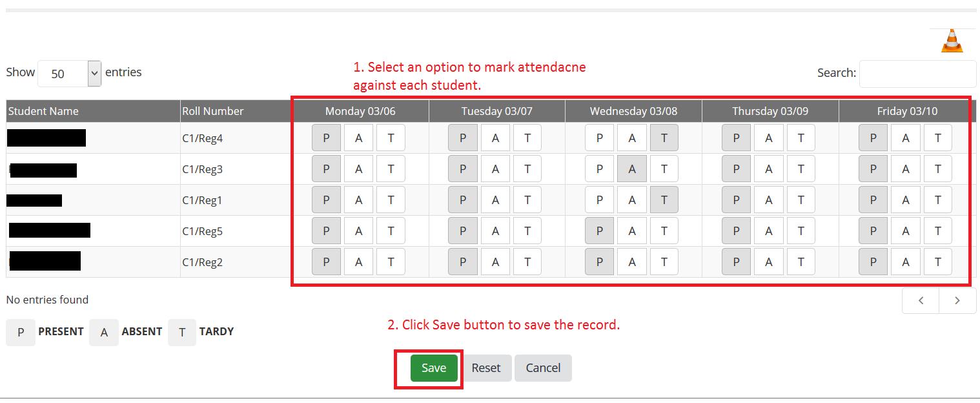Mark C1/Reg1 present on Wednesday 03/08
Image resolution: width=980 pixels, height=403 pixels.
(x=600, y=200)
